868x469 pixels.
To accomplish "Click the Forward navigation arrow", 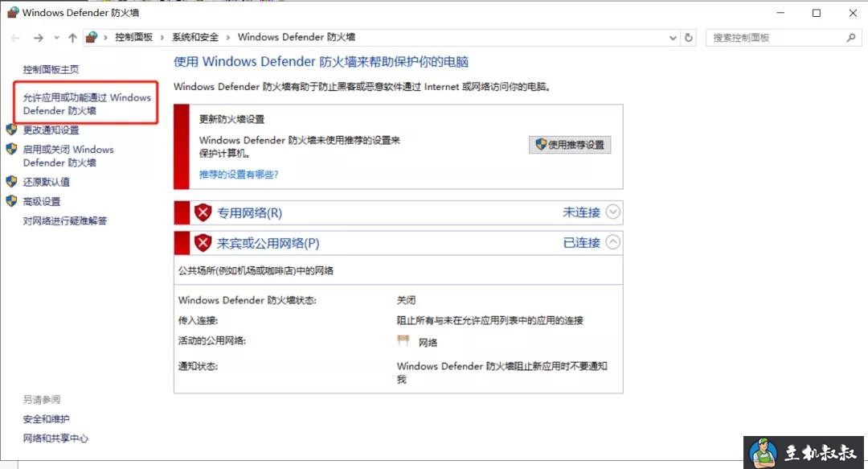I will point(39,38).
